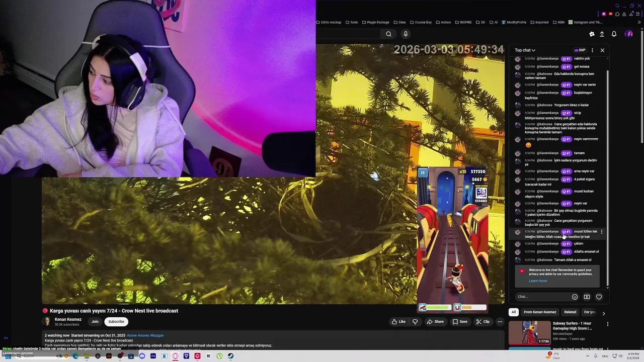
Task: Open browser downloads icon
Action: tap(631, 14)
